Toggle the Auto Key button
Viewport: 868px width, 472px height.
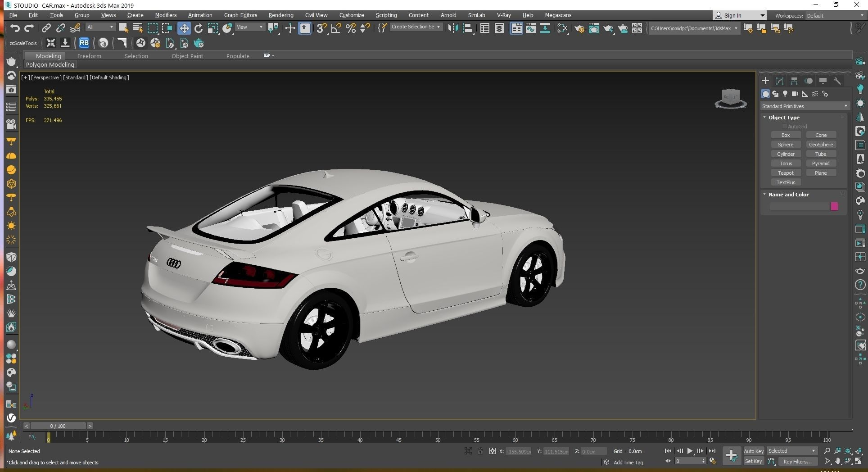click(753, 451)
